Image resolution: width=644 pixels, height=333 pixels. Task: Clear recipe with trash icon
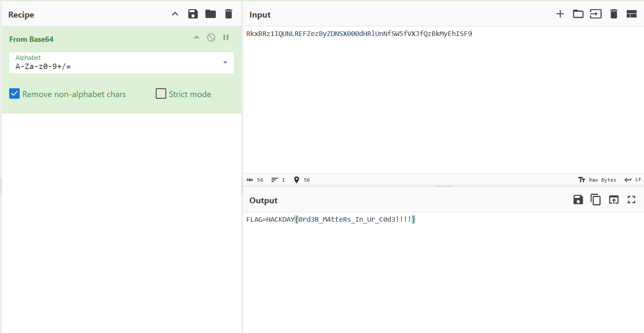pyautogui.click(x=229, y=14)
